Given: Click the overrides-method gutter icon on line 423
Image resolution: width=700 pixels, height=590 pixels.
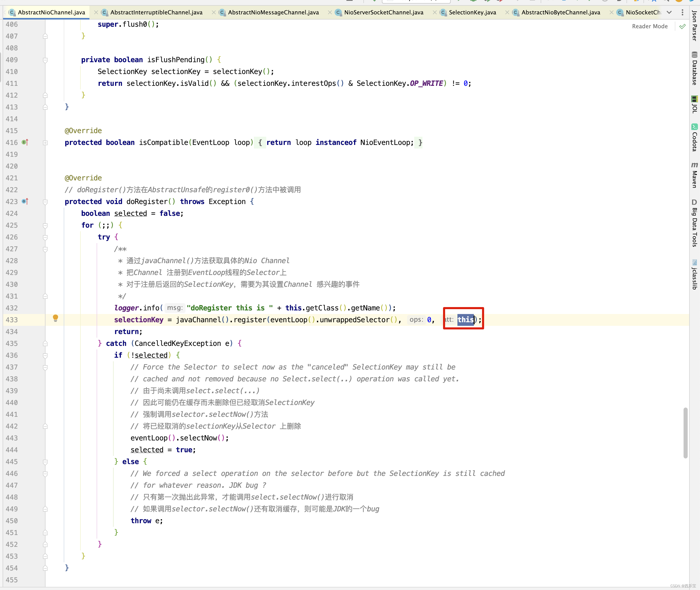Looking at the screenshot, I should (x=25, y=201).
